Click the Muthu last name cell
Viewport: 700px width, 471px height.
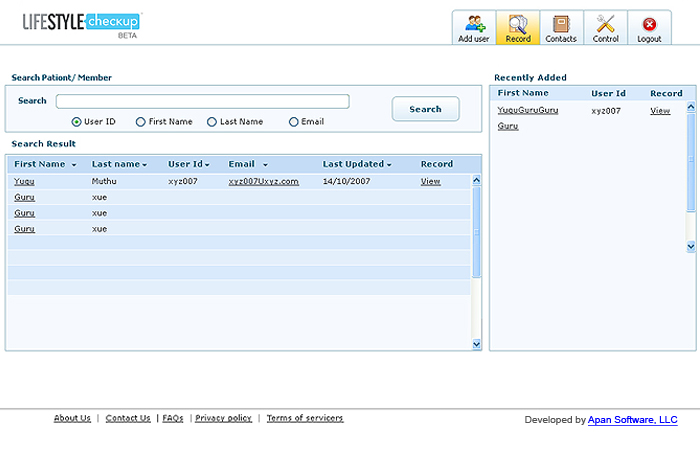click(x=104, y=181)
